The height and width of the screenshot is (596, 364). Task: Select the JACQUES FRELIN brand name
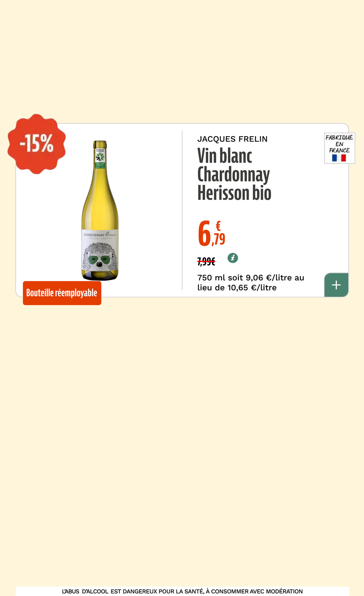pos(232,139)
